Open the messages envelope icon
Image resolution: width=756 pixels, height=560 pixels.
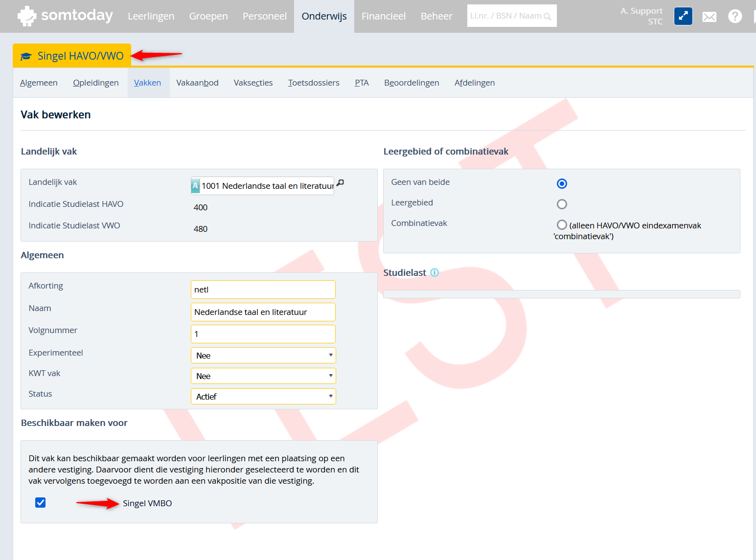[709, 17]
